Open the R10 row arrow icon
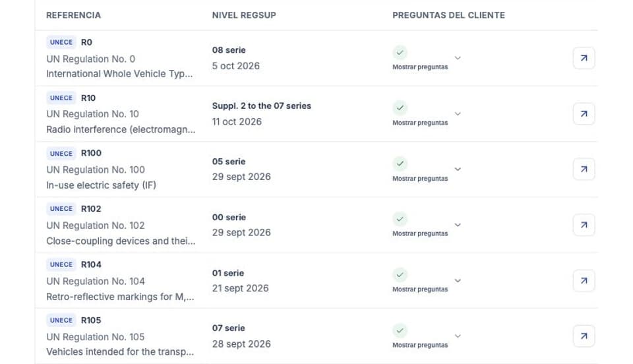Screen dimensions: 633x364 coord(584,114)
